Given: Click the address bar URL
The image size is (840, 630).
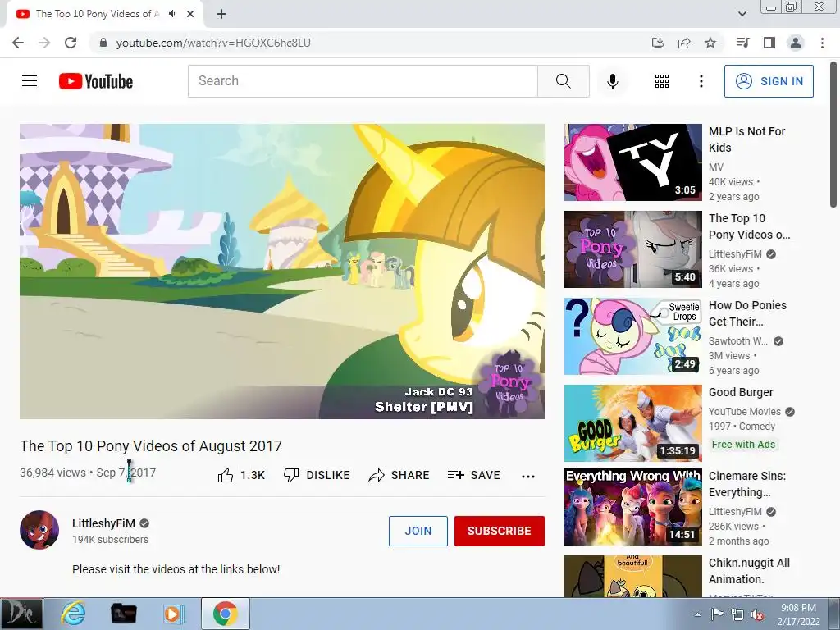Looking at the screenshot, I should tap(213, 43).
